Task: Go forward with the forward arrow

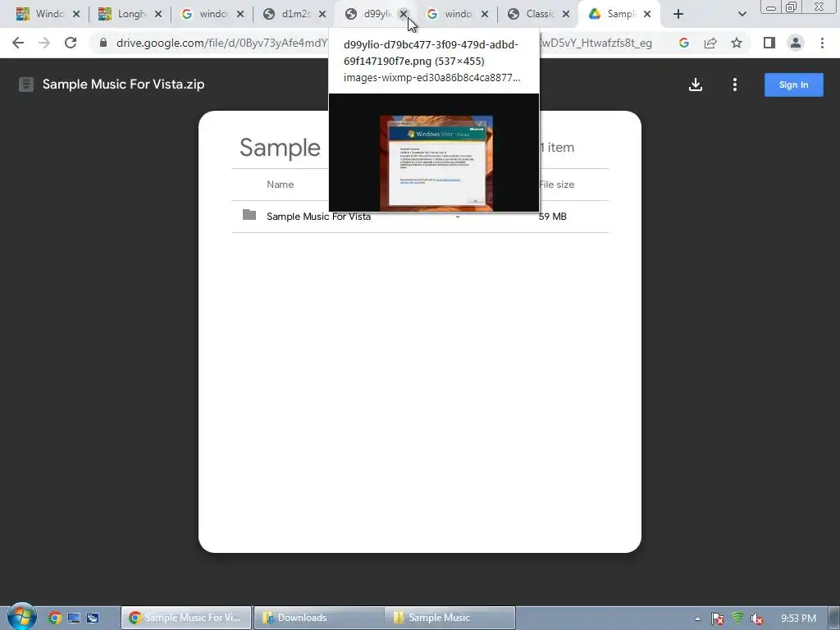Action: 44,43
